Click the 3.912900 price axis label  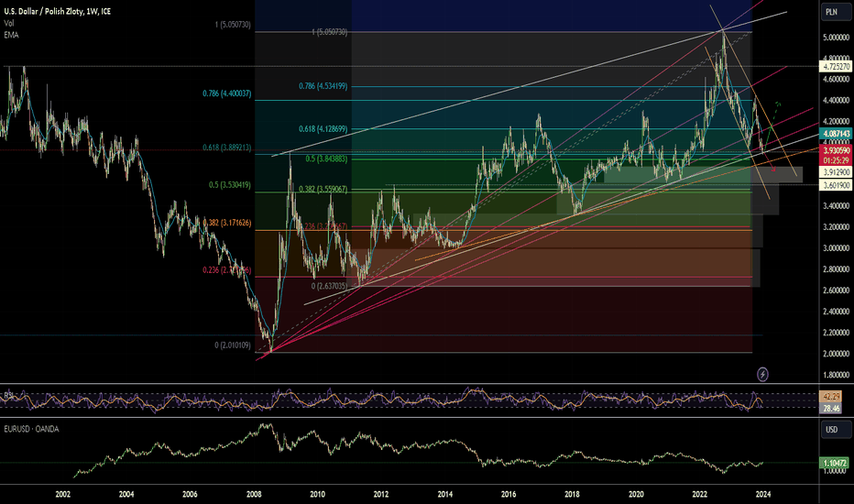coord(836,172)
